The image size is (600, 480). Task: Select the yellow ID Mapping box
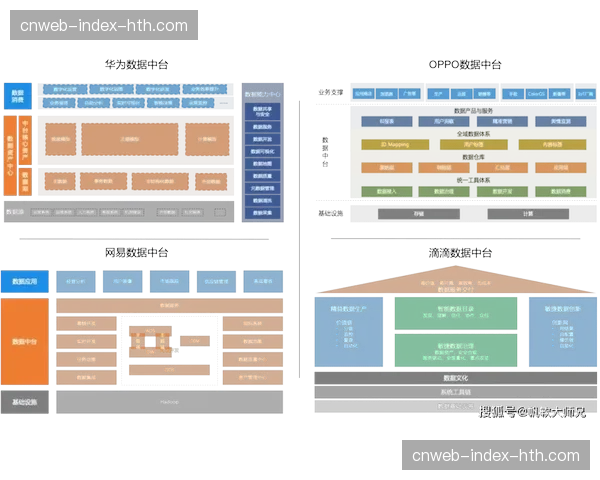395,145
